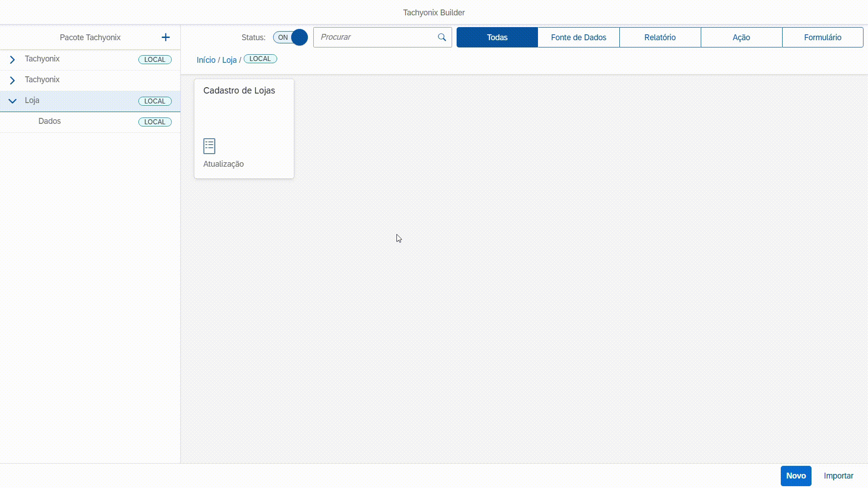Screen dimensions: 868x488
Task: Click the search magnifier icon
Action: coord(442,38)
